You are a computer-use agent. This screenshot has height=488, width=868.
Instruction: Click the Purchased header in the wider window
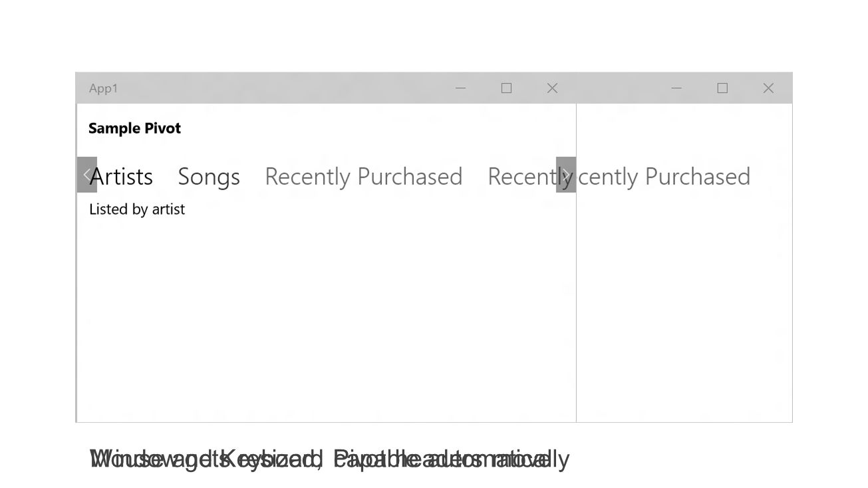(x=697, y=177)
